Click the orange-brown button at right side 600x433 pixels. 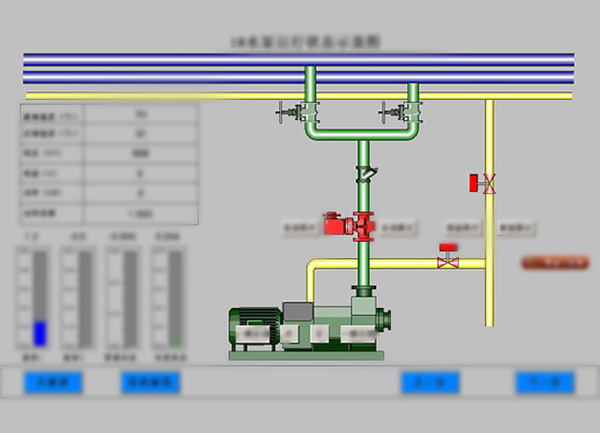pos(554,263)
